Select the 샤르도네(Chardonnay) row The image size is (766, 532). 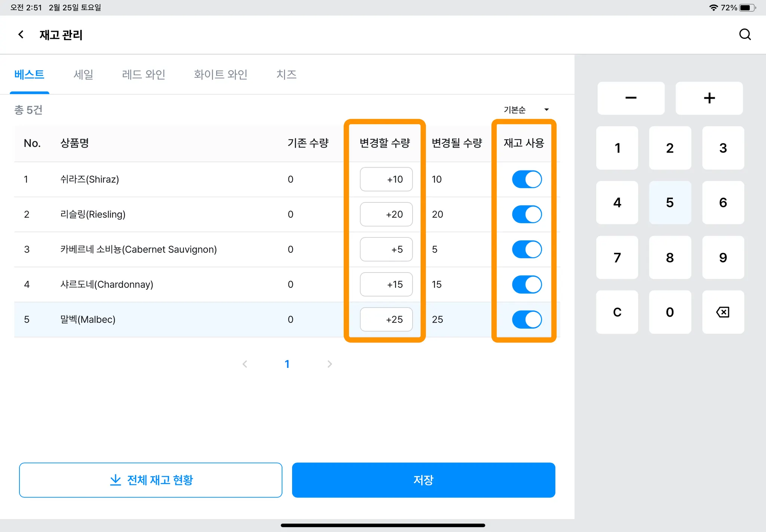coord(107,285)
